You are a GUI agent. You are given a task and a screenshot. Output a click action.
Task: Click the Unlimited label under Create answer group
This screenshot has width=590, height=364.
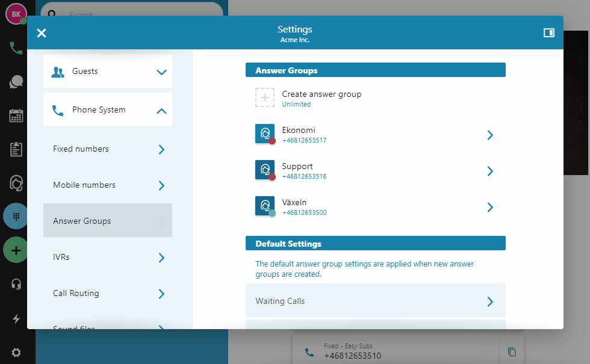(x=296, y=104)
